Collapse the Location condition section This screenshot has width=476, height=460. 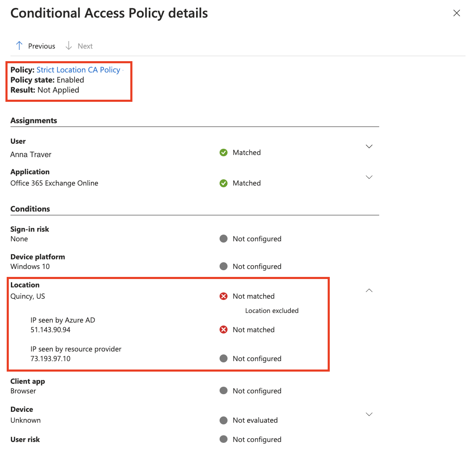369,291
